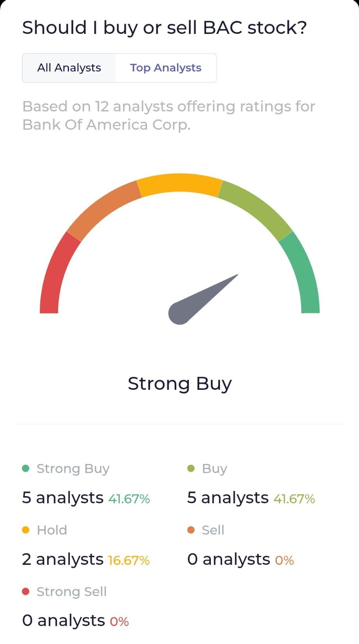Select the yellow top segment of the gauge
This screenshot has width=359, height=644.
(x=179, y=184)
